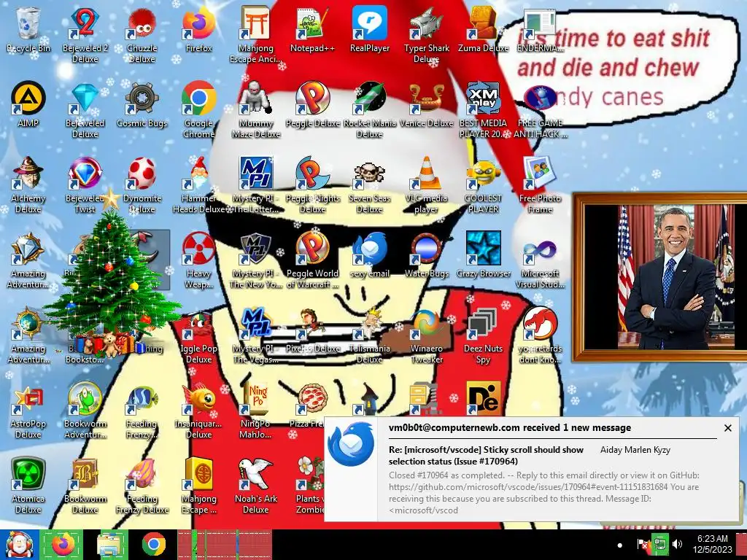Open Free Photo Frame shortcut
The width and height of the screenshot is (747, 560).
540,184
